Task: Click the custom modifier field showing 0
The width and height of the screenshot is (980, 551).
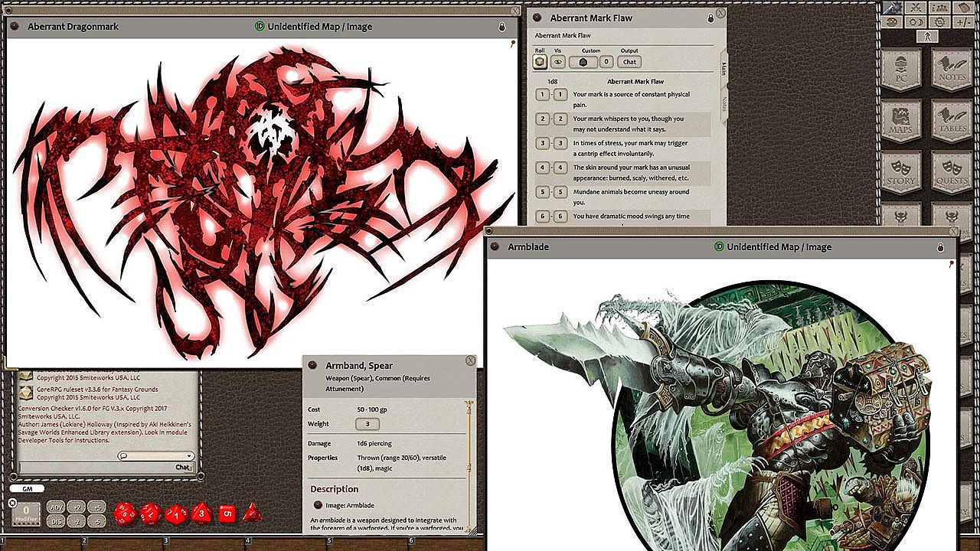Action: 606,62
